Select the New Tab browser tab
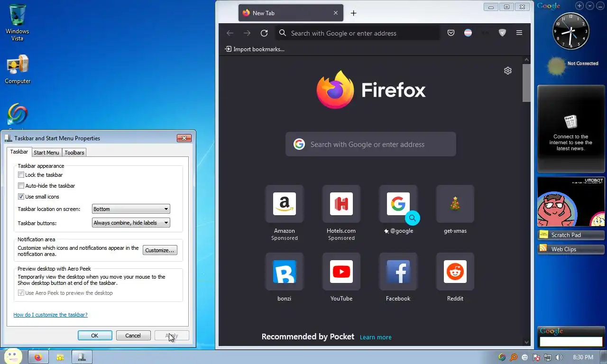607x364 pixels. point(291,13)
